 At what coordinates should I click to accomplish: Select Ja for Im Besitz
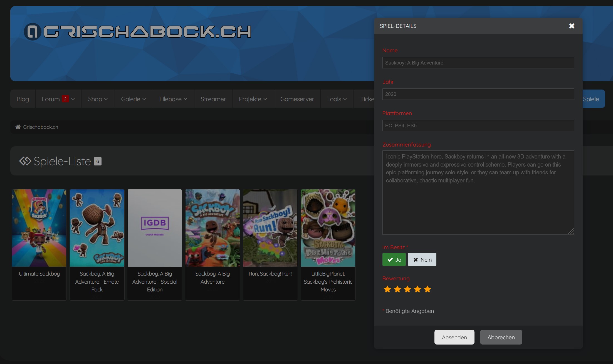[394, 259]
